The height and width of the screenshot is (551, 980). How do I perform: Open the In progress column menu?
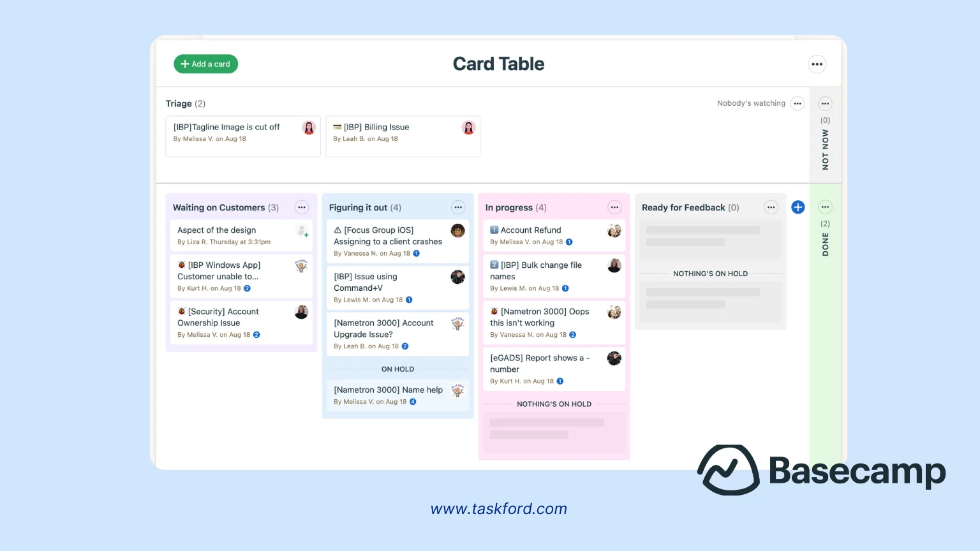[614, 207]
